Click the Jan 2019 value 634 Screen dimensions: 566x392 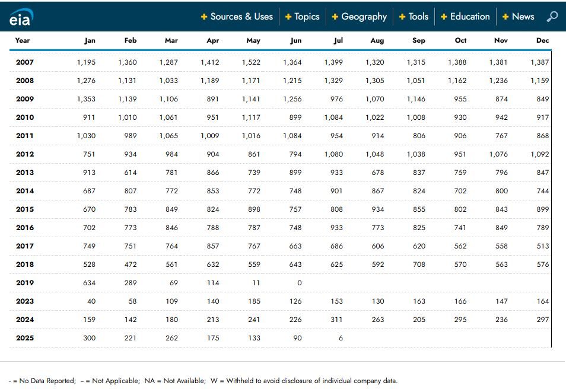pos(88,283)
